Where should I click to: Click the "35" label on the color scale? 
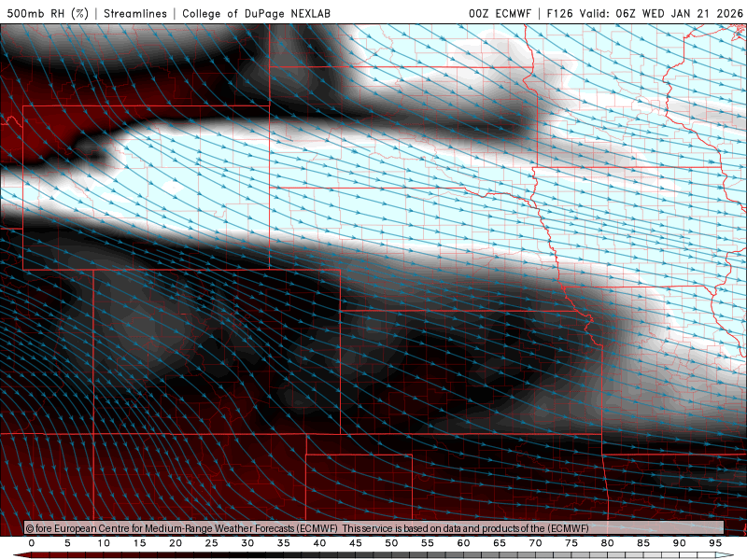click(284, 543)
